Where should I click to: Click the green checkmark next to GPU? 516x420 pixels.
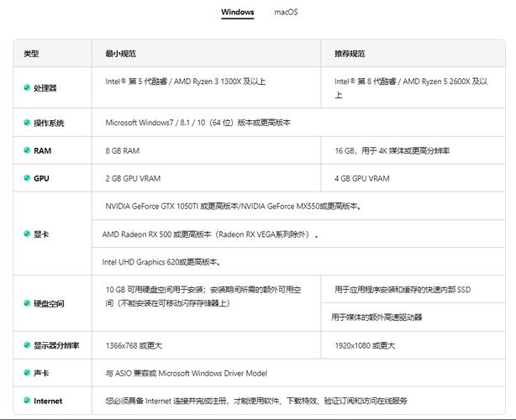[27, 178]
